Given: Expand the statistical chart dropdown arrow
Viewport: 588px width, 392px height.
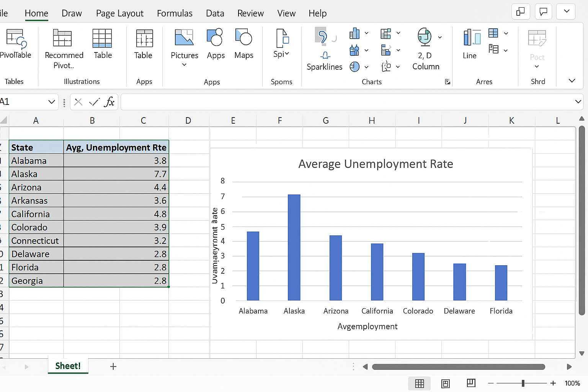Looking at the screenshot, I should tap(366, 50).
